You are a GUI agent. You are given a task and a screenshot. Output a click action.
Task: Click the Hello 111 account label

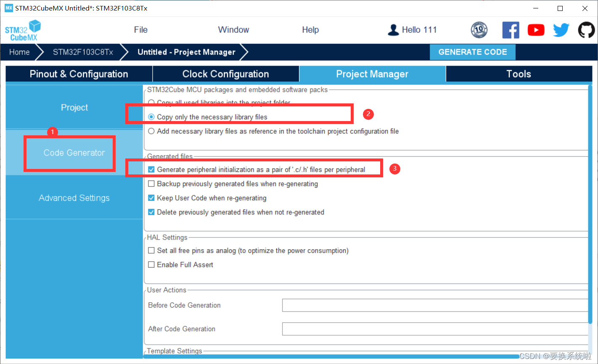click(x=419, y=30)
